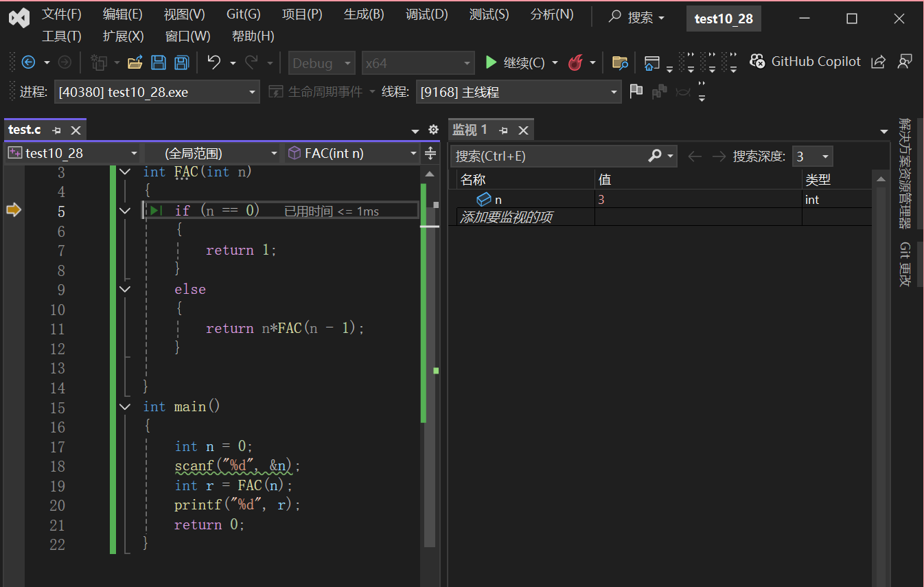This screenshot has height=587, width=924.
Task: Collapse the if block at line 5
Action: [x=125, y=211]
